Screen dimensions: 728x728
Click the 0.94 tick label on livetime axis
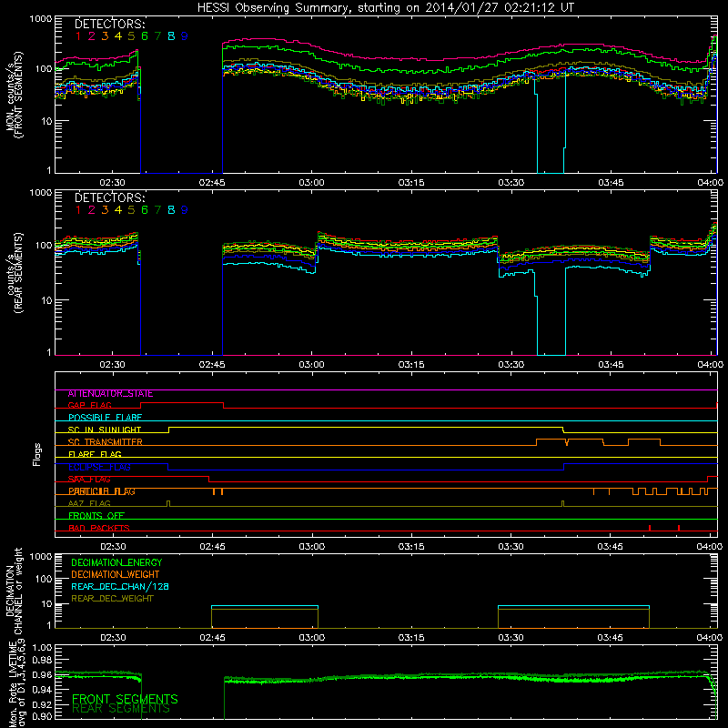click(43, 690)
